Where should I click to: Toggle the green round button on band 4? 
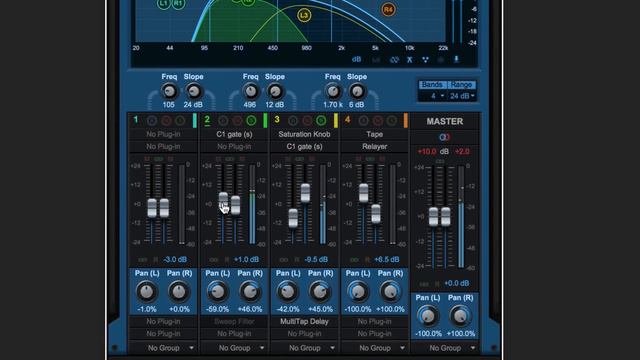click(x=392, y=120)
